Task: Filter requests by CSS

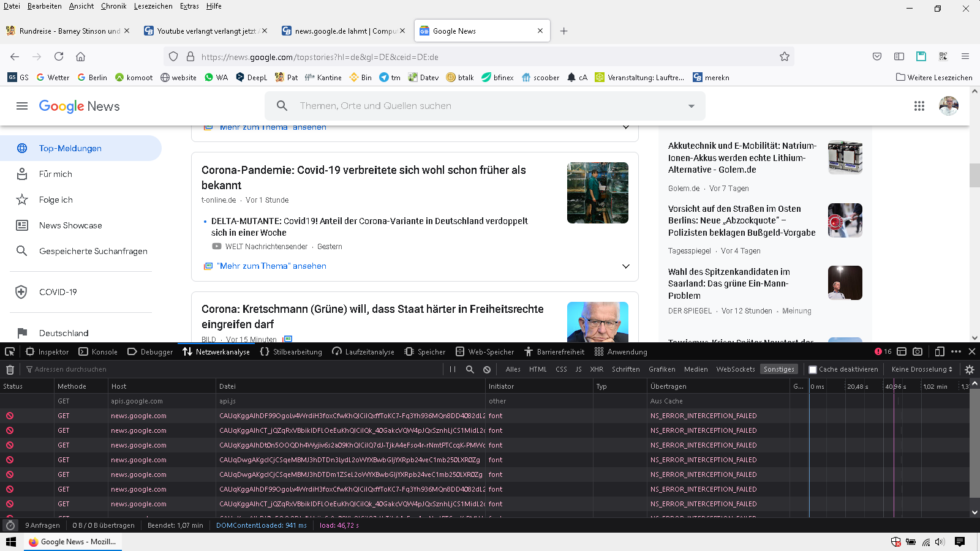Action: [x=561, y=369]
